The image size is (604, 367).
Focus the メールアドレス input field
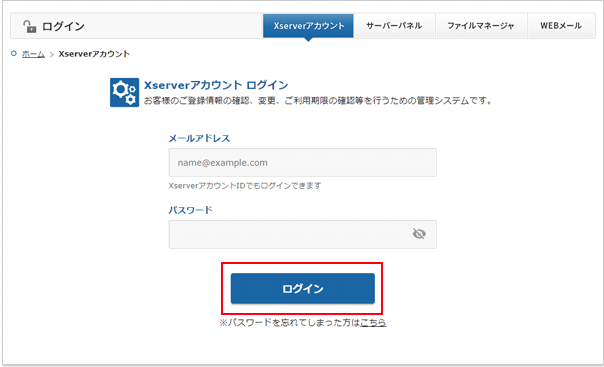coord(303,163)
